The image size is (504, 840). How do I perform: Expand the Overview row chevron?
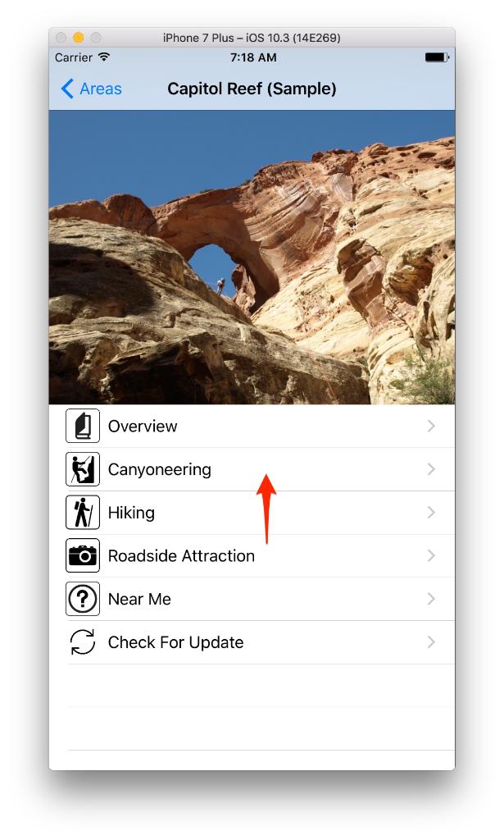pos(431,426)
